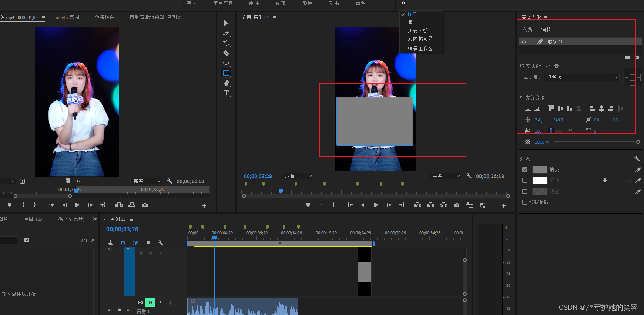Image resolution: width=644 pixels, height=315 pixels.
Task: Select the Razor tool in toolbar
Action: click(226, 53)
